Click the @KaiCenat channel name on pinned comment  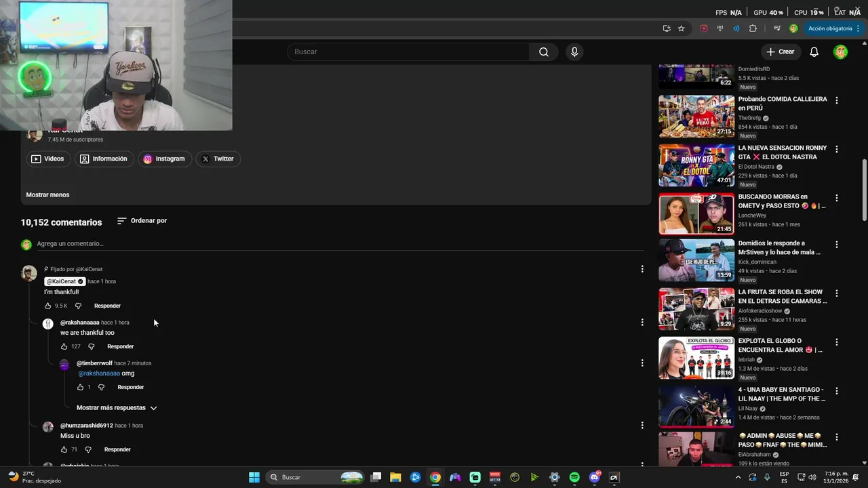[x=64, y=281]
